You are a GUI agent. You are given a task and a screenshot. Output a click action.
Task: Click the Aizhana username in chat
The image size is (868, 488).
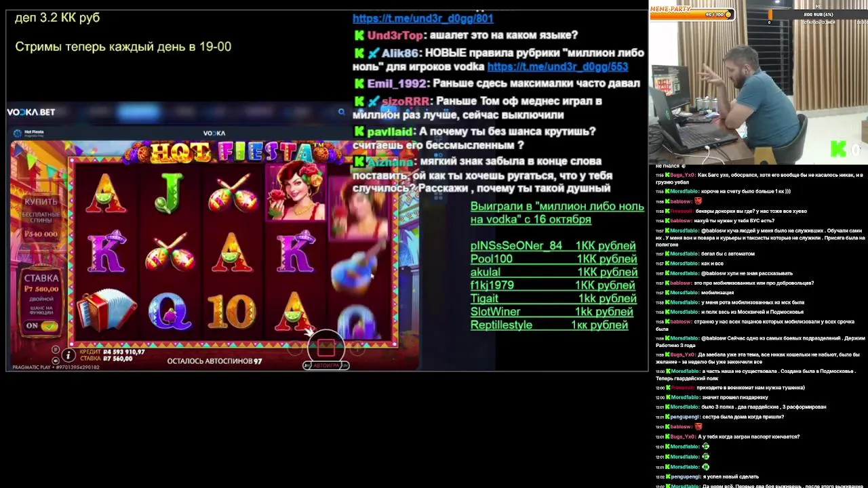pyautogui.click(x=391, y=162)
